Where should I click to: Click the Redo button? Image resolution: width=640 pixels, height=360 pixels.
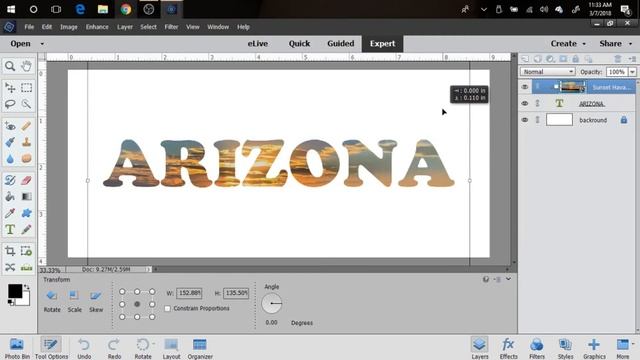coord(114,348)
